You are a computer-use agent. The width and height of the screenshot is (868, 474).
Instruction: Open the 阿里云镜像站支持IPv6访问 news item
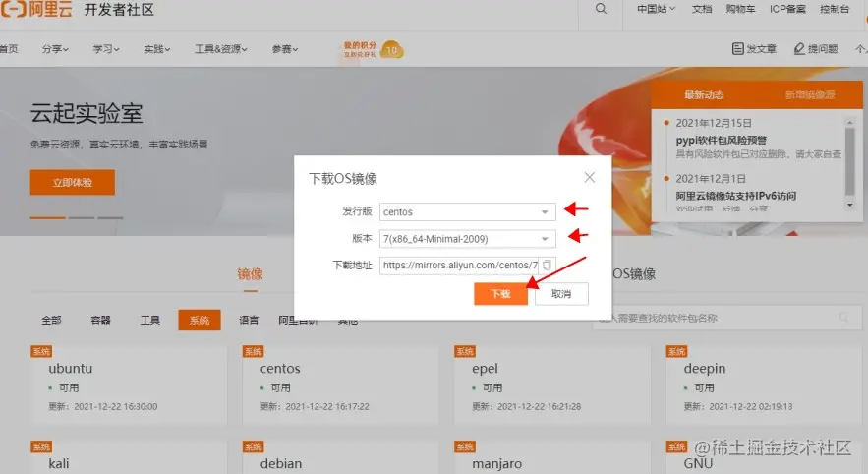[735, 196]
